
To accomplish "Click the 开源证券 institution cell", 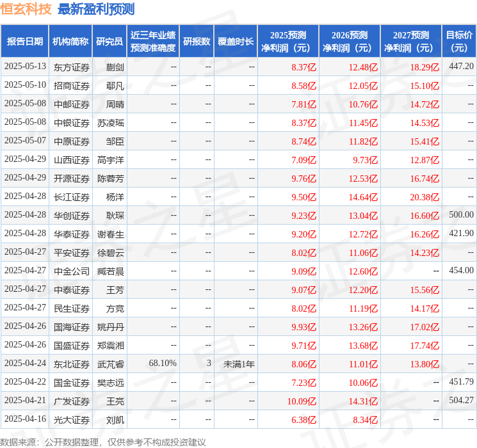I will 72,179.
